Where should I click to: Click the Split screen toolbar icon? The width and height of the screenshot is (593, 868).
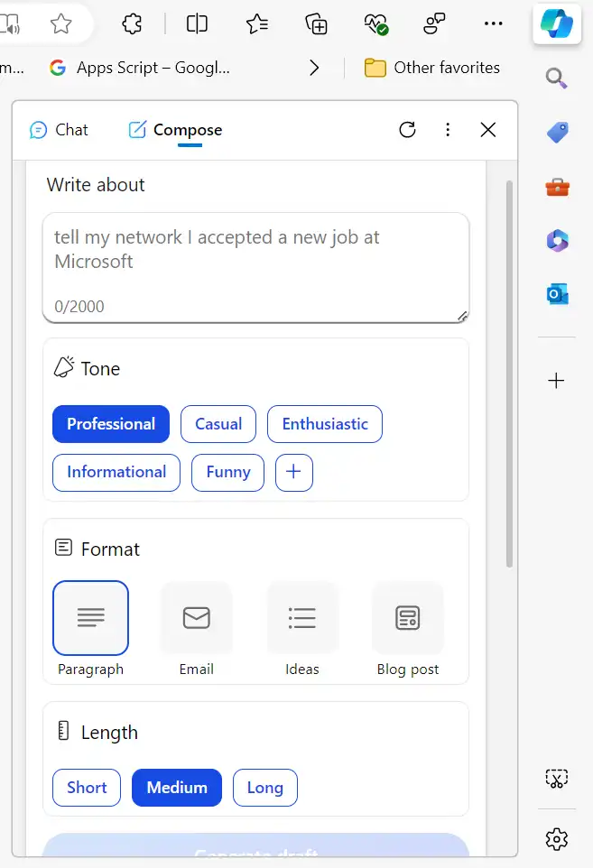tap(197, 24)
